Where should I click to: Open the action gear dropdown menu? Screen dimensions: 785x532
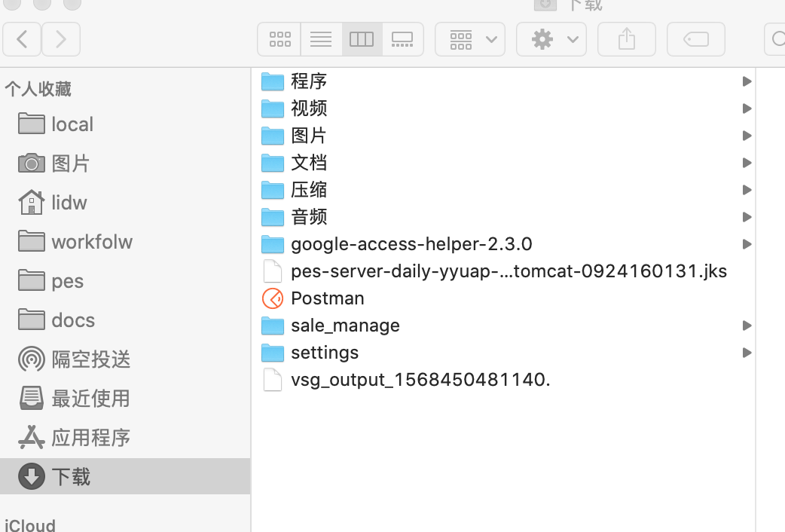[x=551, y=39]
